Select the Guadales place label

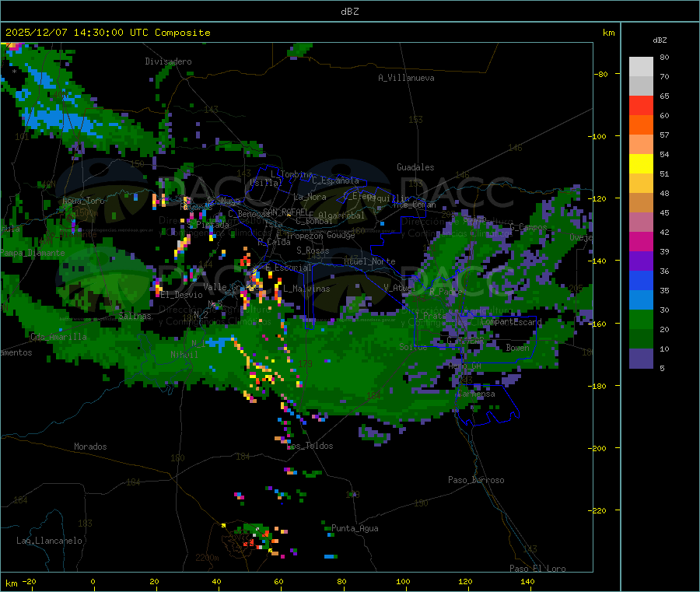[415, 167]
